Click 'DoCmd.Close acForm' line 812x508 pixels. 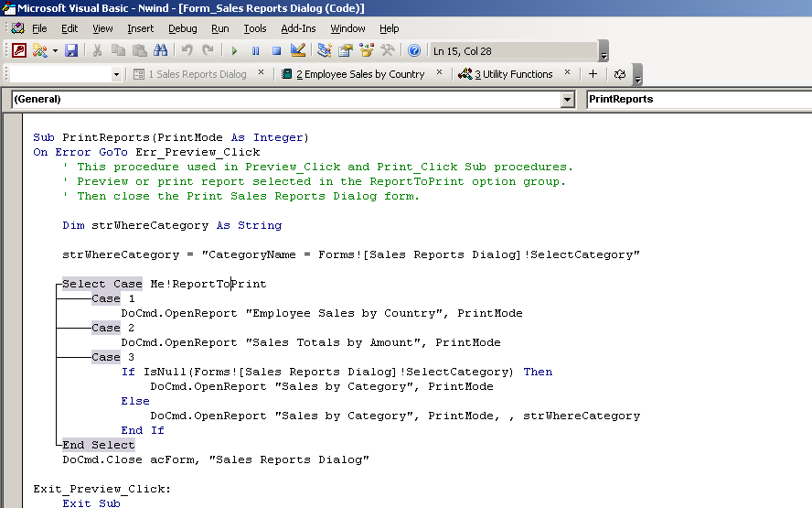pos(216,459)
